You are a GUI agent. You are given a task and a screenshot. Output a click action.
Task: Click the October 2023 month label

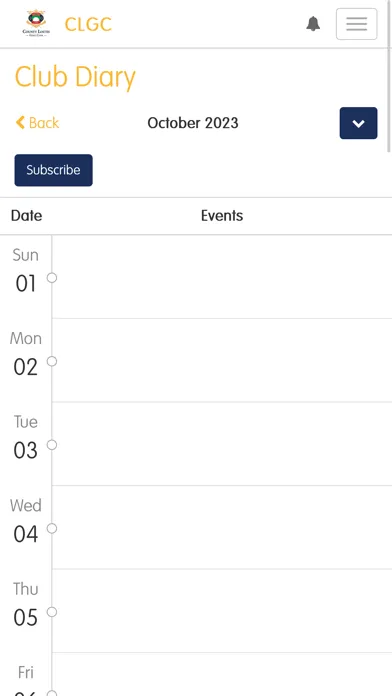(193, 123)
